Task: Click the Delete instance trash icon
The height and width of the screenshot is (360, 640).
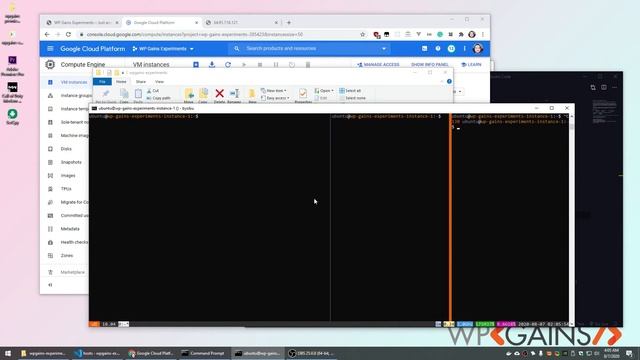Action: click(308, 64)
